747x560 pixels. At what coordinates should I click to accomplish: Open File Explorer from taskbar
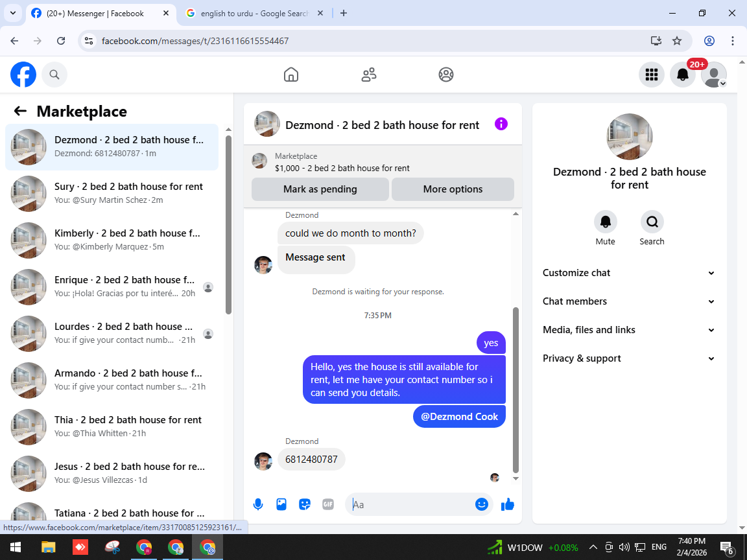click(48, 547)
